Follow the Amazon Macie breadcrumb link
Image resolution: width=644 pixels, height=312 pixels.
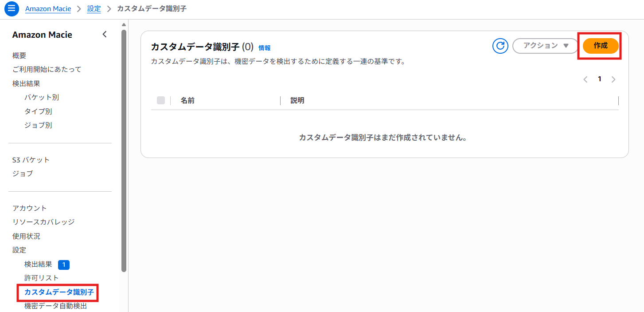[48, 9]
